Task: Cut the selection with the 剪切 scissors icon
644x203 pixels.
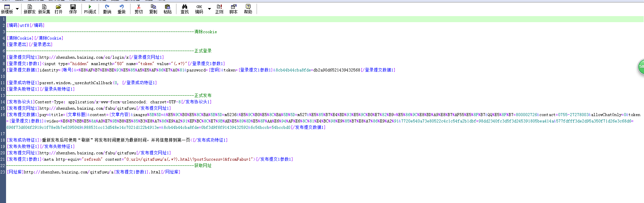Action: (139, 9)
